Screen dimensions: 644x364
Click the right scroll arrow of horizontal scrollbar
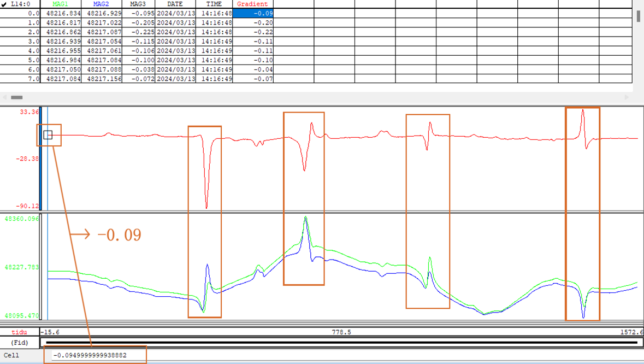[627, 97]
